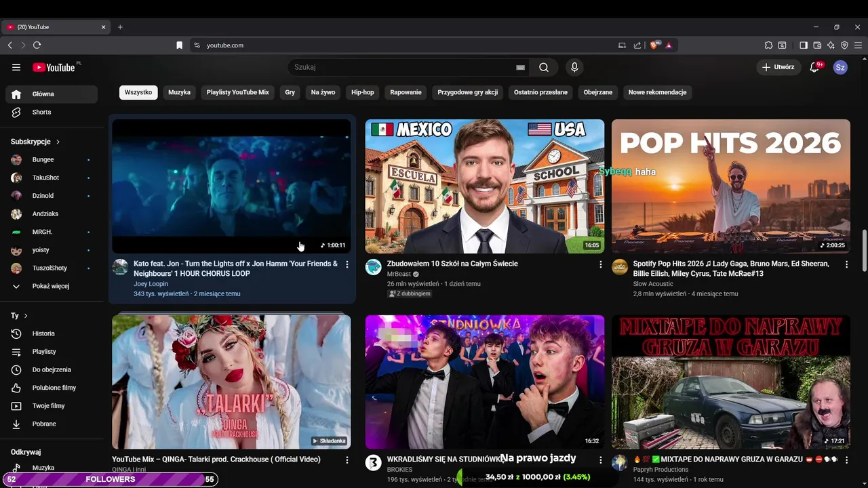This screenshot has height=488, width=868.
Task: Go back in the browser
Action: pos(10,45)
